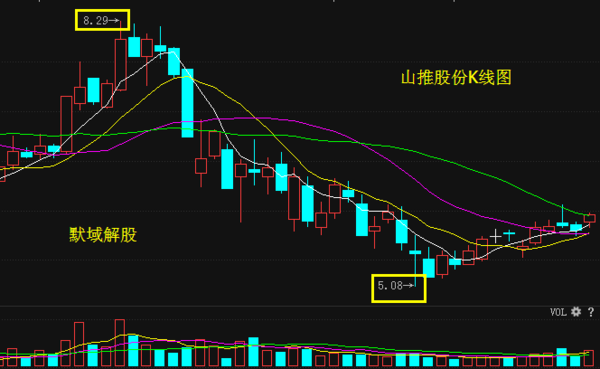Click the tallest cyan volume bar

coord(133,351)
